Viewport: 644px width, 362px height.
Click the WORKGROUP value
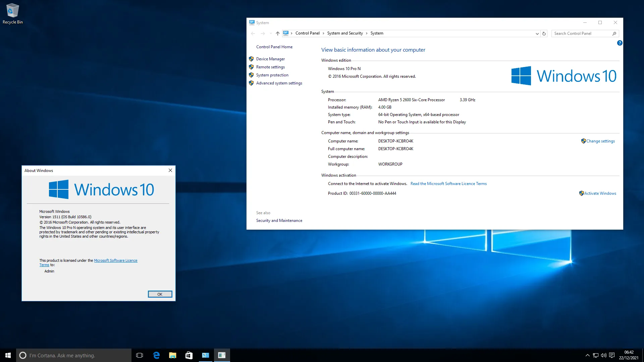tap(390, 164)
